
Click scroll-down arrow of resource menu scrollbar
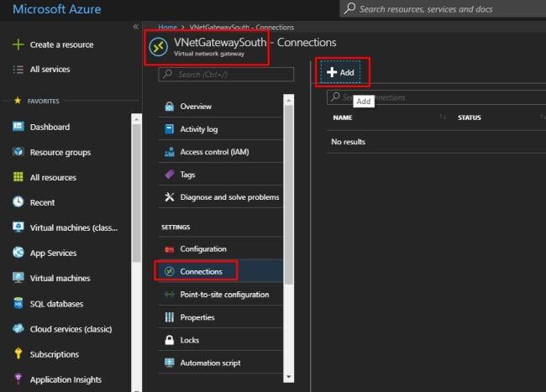(288, 377)
